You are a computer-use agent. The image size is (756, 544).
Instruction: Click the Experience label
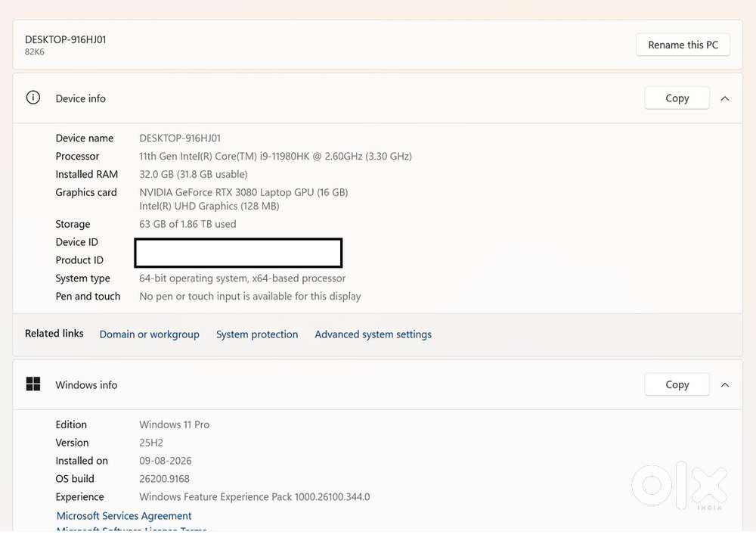pyautogui.click(x=79, y=497)
